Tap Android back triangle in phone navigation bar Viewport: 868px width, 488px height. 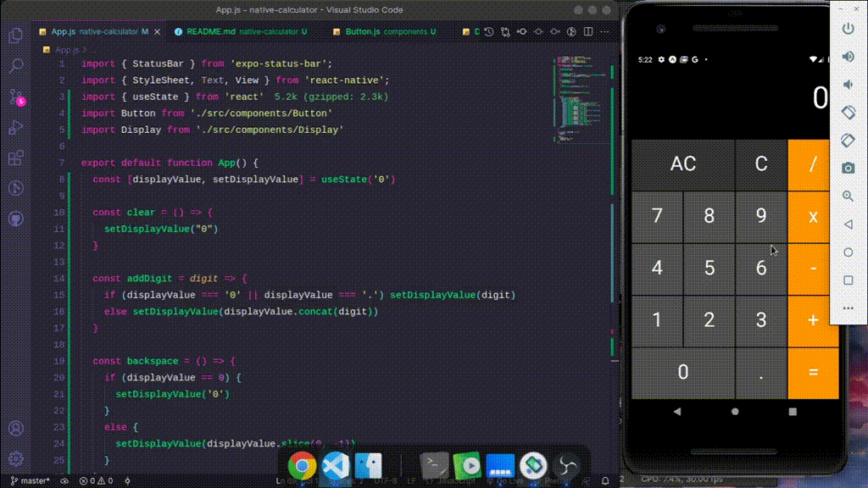click(677, 412)
